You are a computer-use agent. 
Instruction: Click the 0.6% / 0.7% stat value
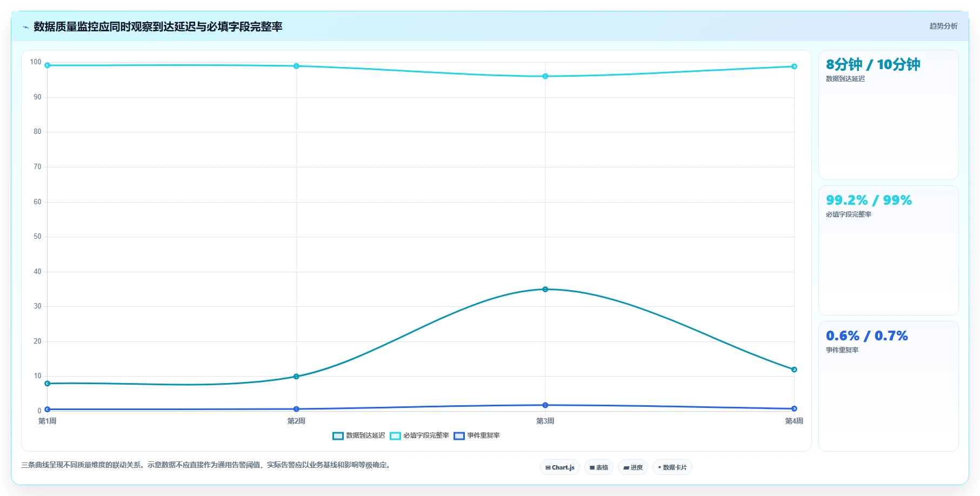(867, 336)
